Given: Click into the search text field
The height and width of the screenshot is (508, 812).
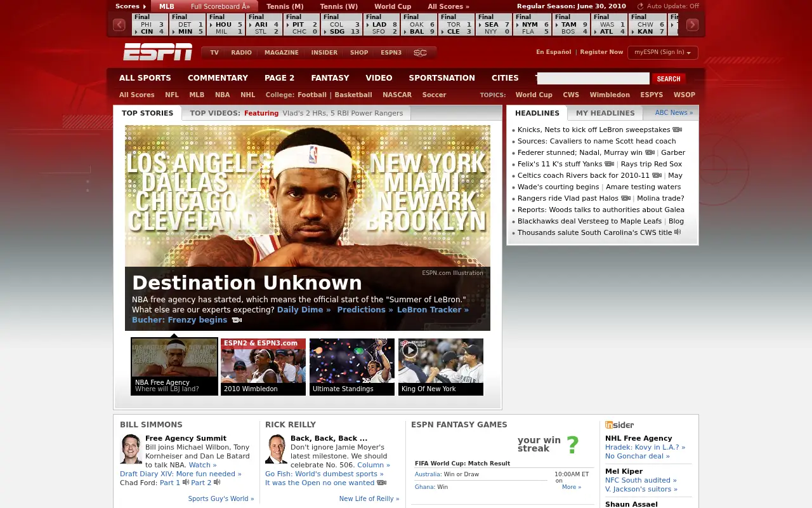Looking at the screenshot, I should tap(593, 79).
